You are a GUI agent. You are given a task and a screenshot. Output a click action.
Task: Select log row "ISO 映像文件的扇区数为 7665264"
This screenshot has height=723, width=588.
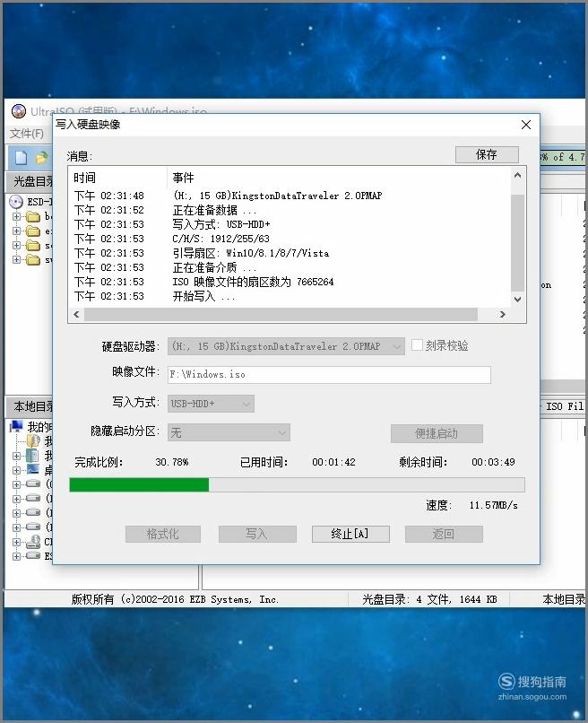(x=290, y=282)
